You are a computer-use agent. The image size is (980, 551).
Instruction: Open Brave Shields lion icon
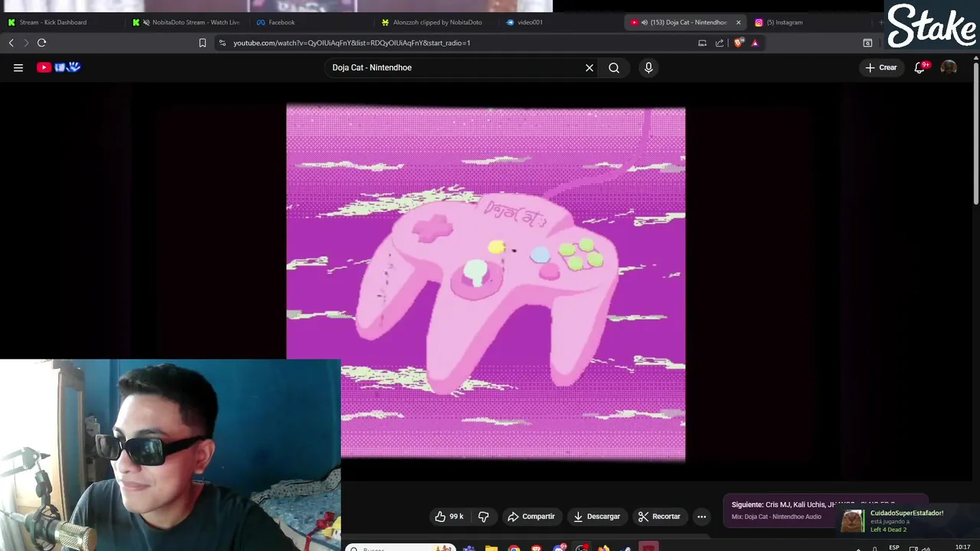point(738,43)
